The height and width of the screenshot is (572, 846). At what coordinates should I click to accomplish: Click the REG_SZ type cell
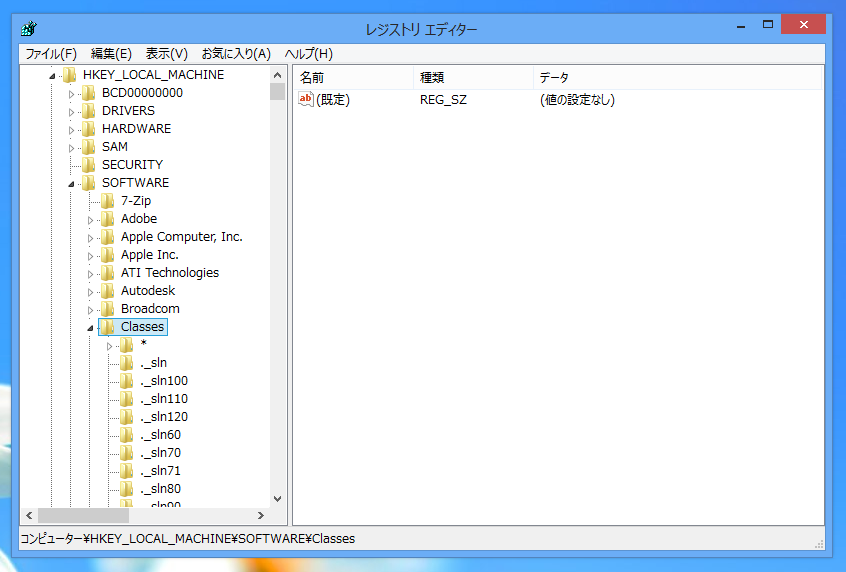coord(444,100)
